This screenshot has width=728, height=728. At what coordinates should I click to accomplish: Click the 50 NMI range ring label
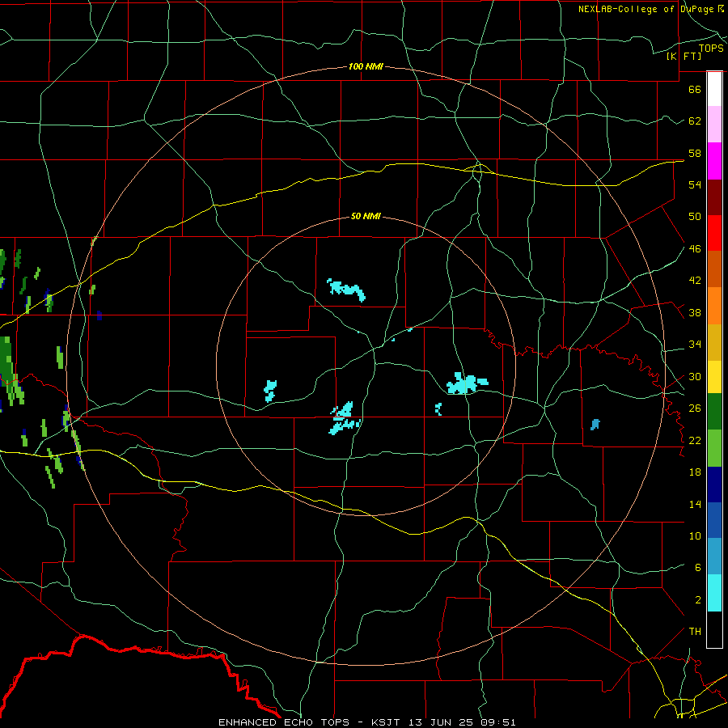[x=366, y=216]
